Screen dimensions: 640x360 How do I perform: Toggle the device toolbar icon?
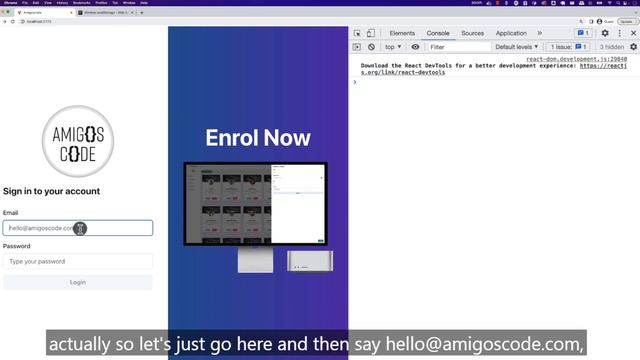(x=371, y=33)
